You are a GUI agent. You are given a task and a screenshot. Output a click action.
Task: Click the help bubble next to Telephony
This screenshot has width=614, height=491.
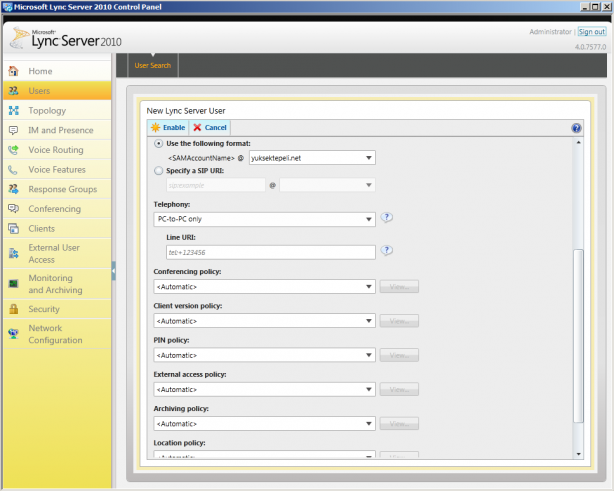386,217
